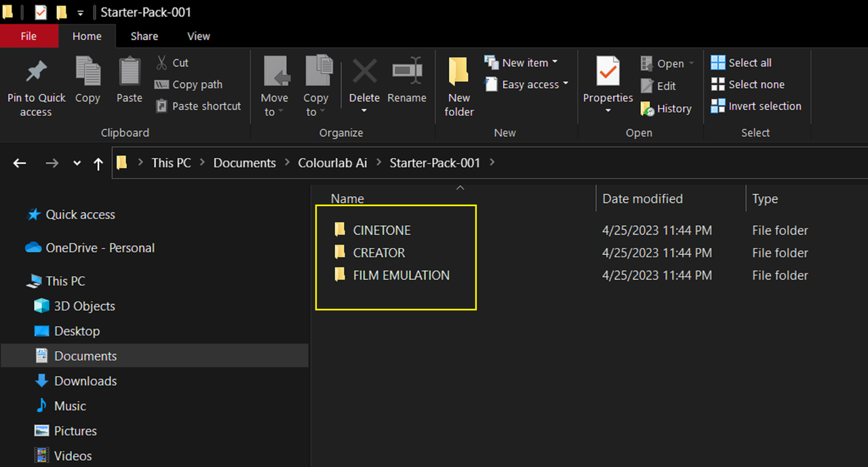The image size is (868, 467).
Task: Click This PC in address bar
Action: pos(171,163)
